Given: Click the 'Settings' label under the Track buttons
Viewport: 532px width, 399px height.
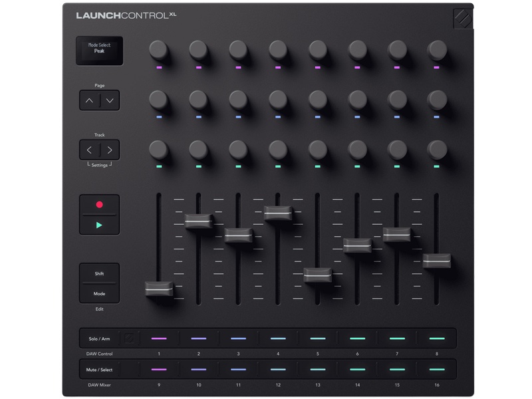Looking at the screenshot, I should (x=99, y=165).
